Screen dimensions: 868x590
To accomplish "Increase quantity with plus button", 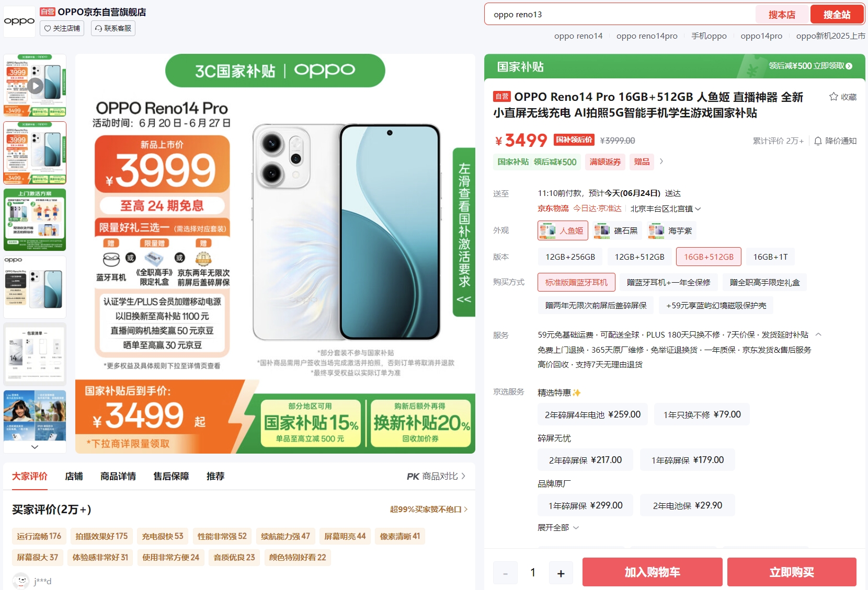I will coord(561,573).
